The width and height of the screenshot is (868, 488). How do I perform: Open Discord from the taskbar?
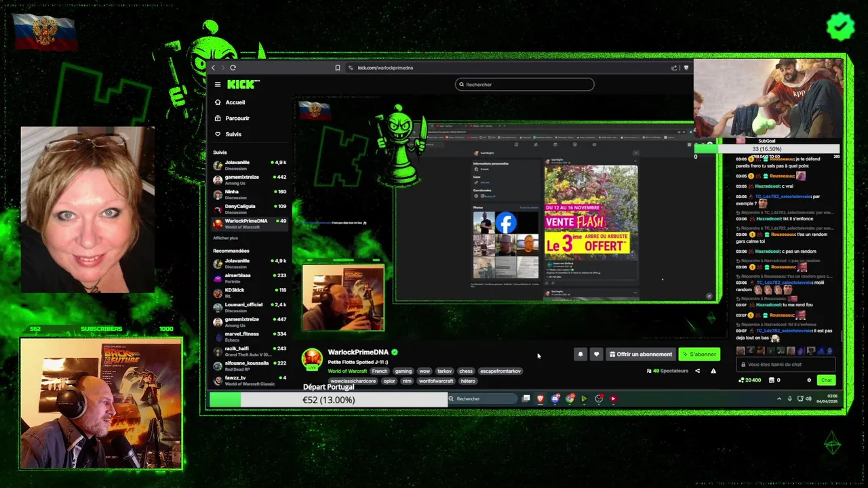555,399
